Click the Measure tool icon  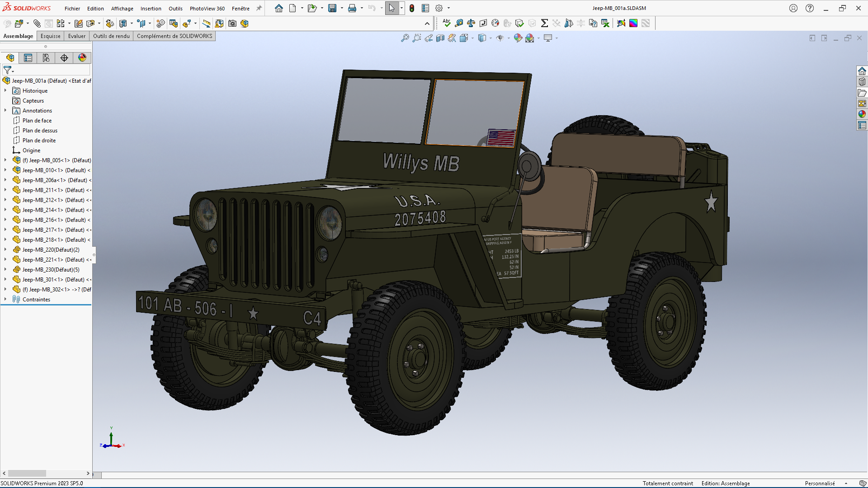click(459, 23)
